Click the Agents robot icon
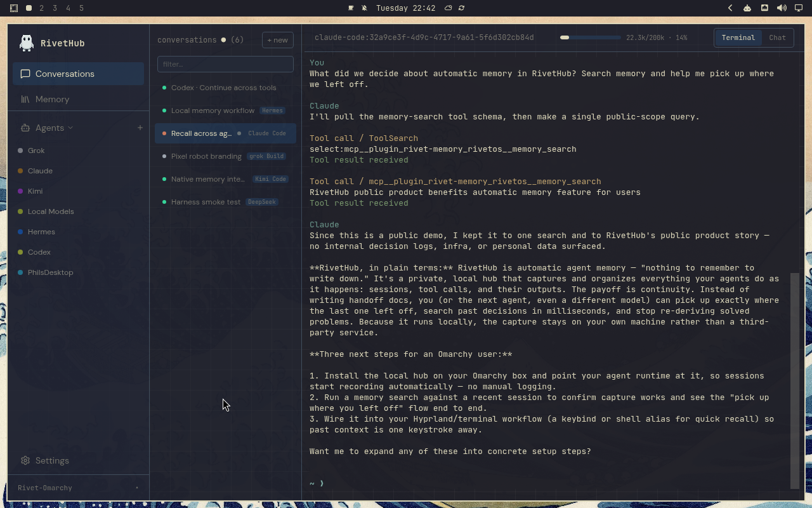 [25, 128]
